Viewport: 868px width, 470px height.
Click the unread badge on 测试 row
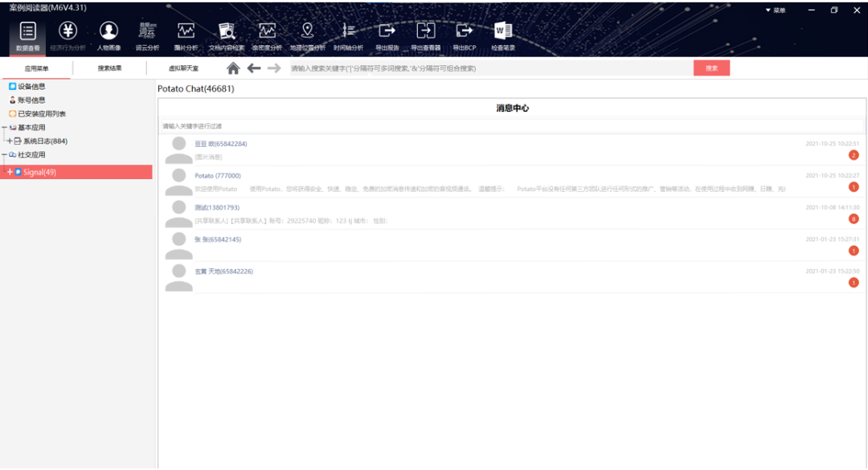tap(854, 219)
